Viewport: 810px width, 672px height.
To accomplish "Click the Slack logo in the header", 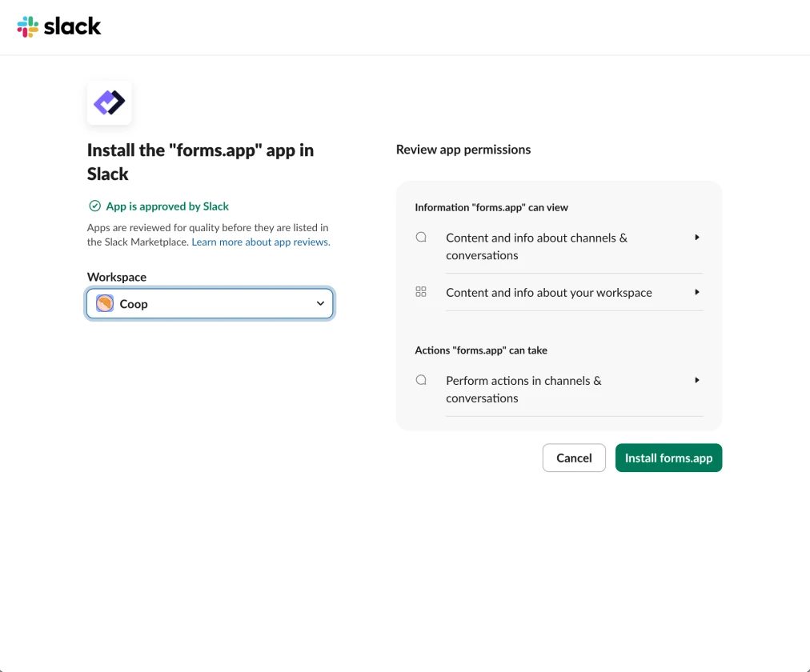I will coord(28,26).
